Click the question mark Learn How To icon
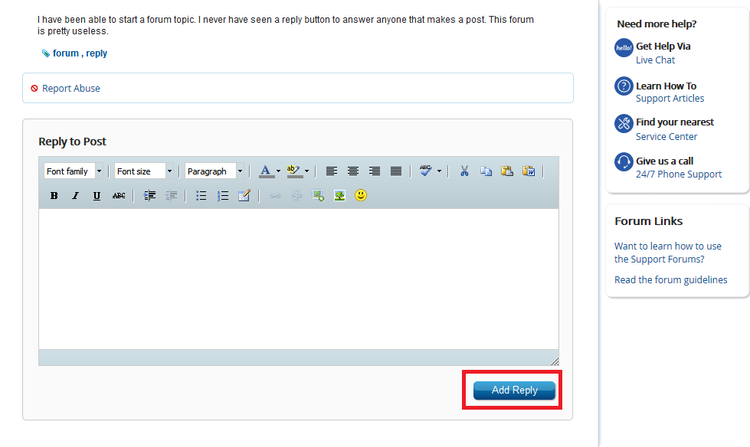The image size is (750, 447). click(x=624, y=86)
